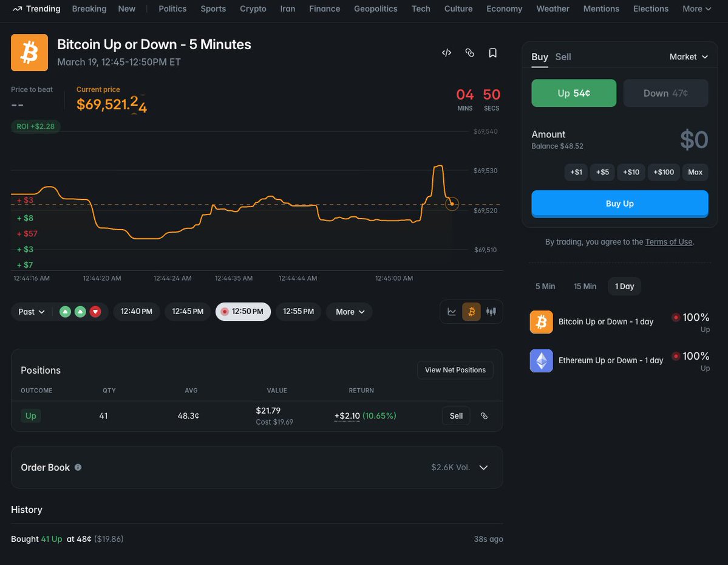Open the embed code icon

pos(446,53)
